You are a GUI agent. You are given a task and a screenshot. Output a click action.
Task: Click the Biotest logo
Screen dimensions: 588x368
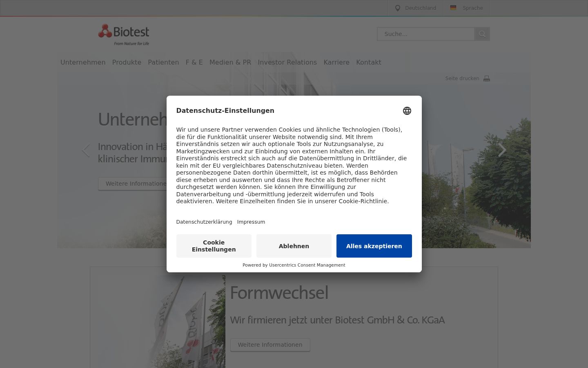tap(124, 34)
